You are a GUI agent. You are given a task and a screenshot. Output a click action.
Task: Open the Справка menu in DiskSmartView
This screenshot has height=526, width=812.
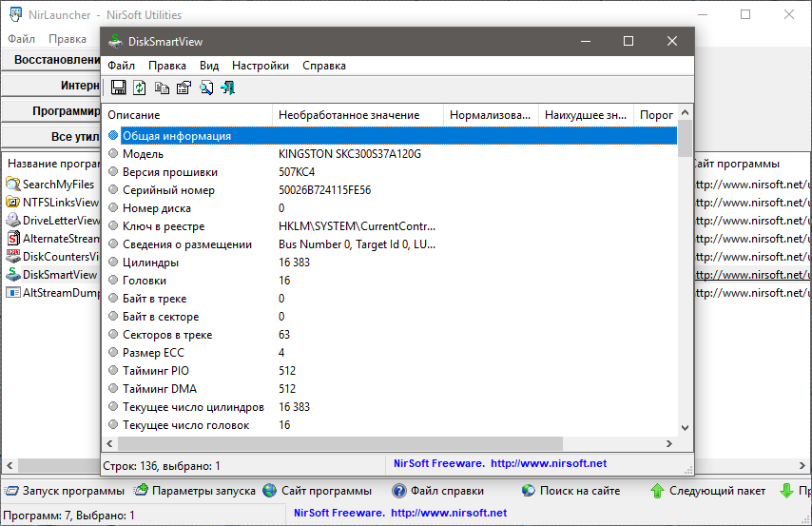pyautogui.click(x=323, y=66)
